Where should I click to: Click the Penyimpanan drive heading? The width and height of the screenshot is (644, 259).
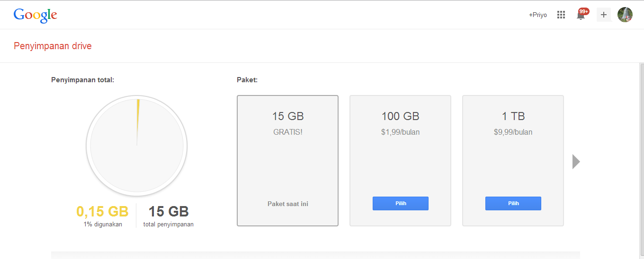pos(53,46)
